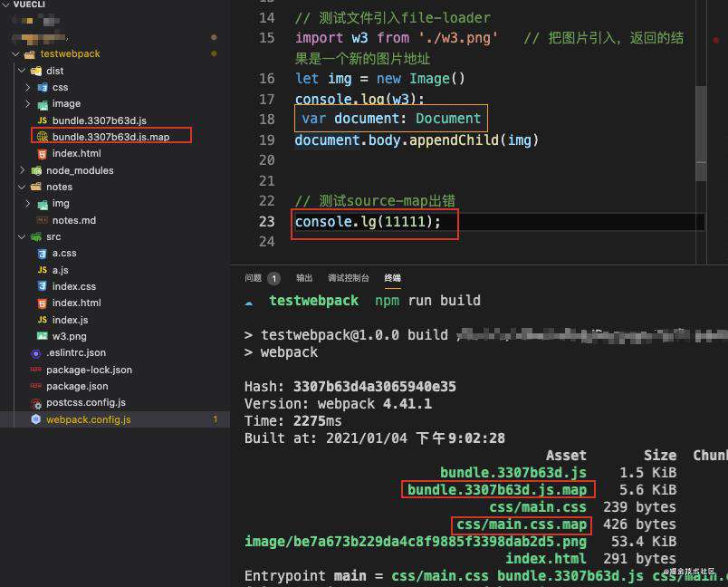Image resolution: width=728 pixels, height=587 pixels.
Task: Click PostCSS icon of postcss.config.js
Action: [36, 403]
